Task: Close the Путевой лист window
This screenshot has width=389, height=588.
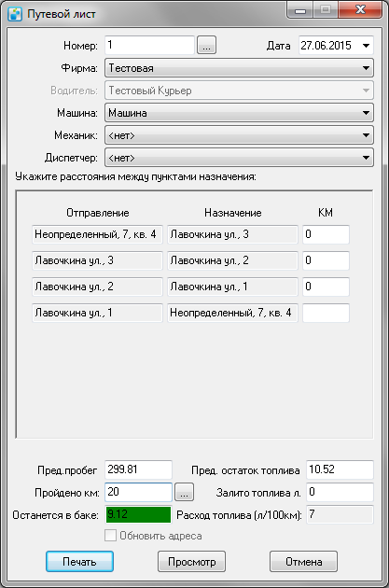Action: [x=360, y=9]
